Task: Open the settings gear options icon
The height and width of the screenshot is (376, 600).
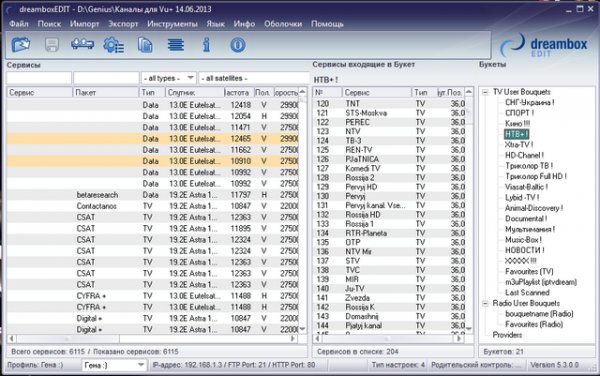Action: pos(113,45)
